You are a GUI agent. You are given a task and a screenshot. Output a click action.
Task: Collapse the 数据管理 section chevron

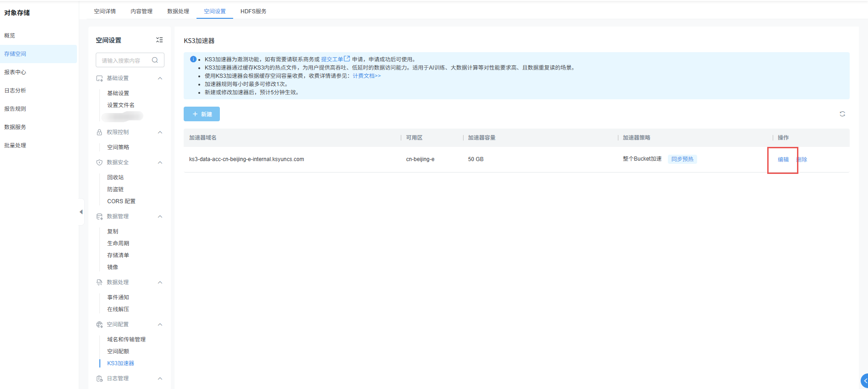160,216
